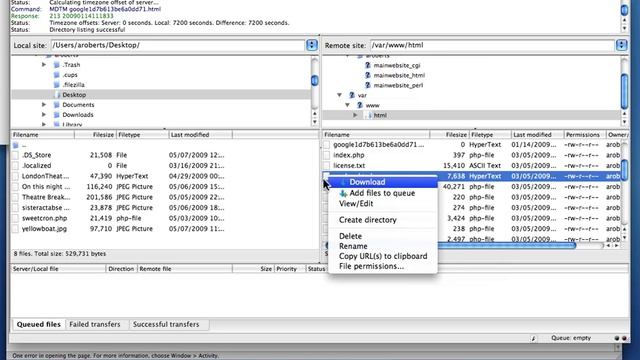This screenshot has height=360, width=640.
Task: Open File permissions... menu entry
Action: (x=371, y=267)
